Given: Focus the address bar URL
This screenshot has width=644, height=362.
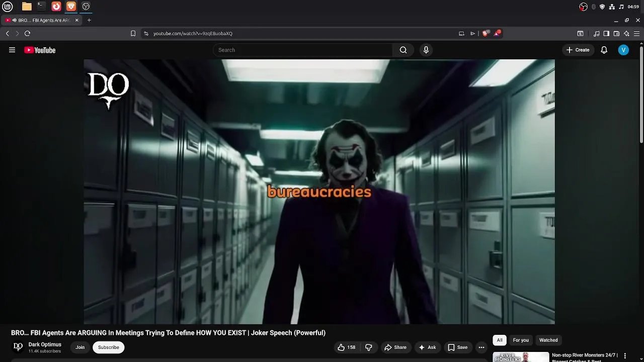Looking at the screenshot, I should click(x=193, y=33).
